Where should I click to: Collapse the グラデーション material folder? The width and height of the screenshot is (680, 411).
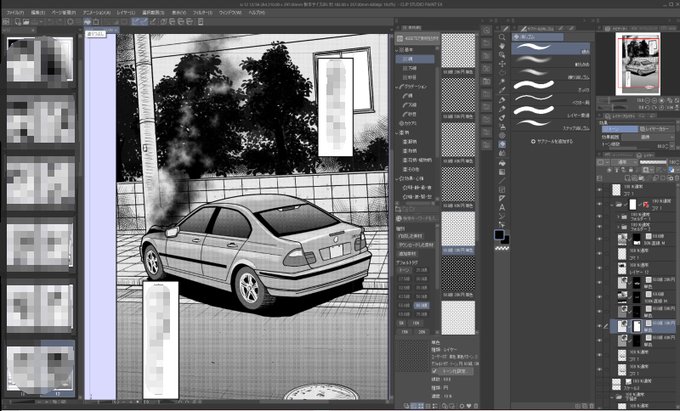tap(398, 87)
